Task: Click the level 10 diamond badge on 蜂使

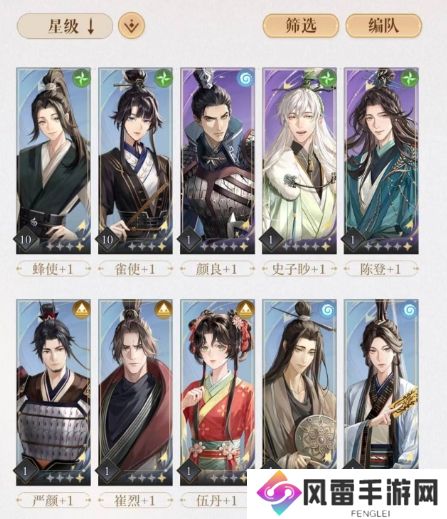Action: [26, 239]
